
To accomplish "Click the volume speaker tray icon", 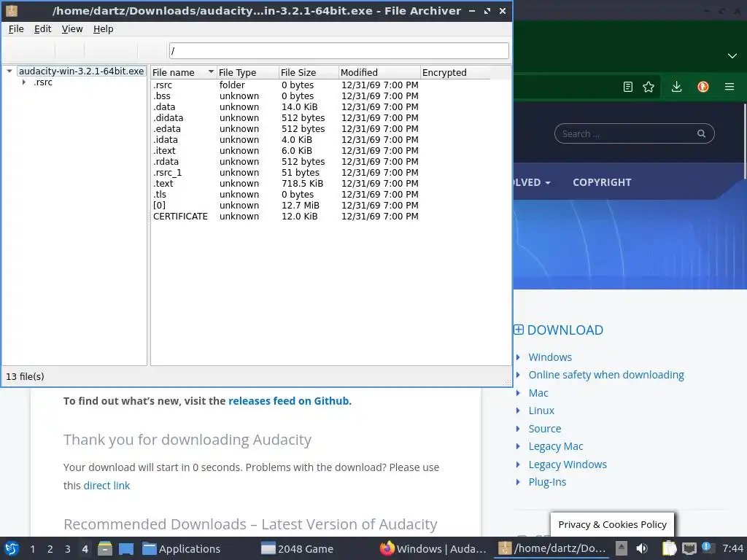I will (x=642, y=548).
